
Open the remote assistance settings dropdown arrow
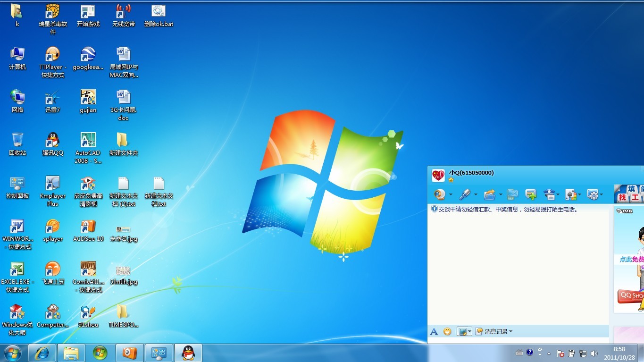[602, 195]
